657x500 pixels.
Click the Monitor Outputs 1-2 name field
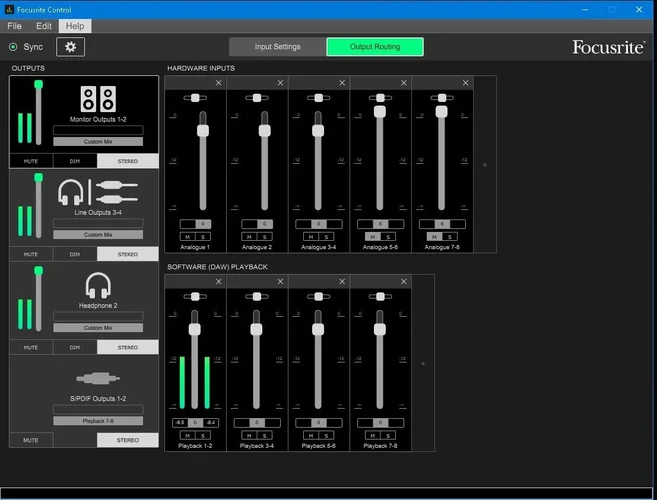98,130
